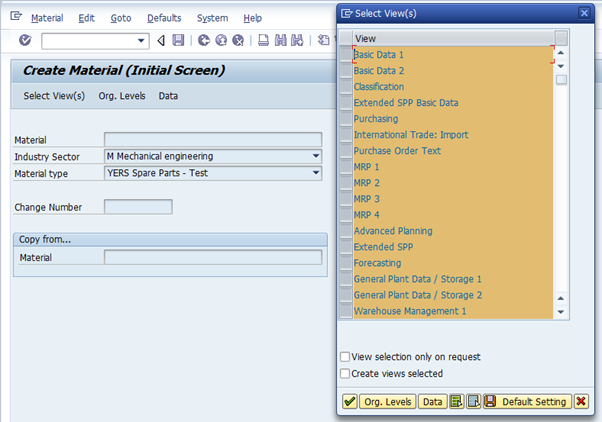Open the Defaults menu
This screenshot has width=602, height=422.
point(165,18)
